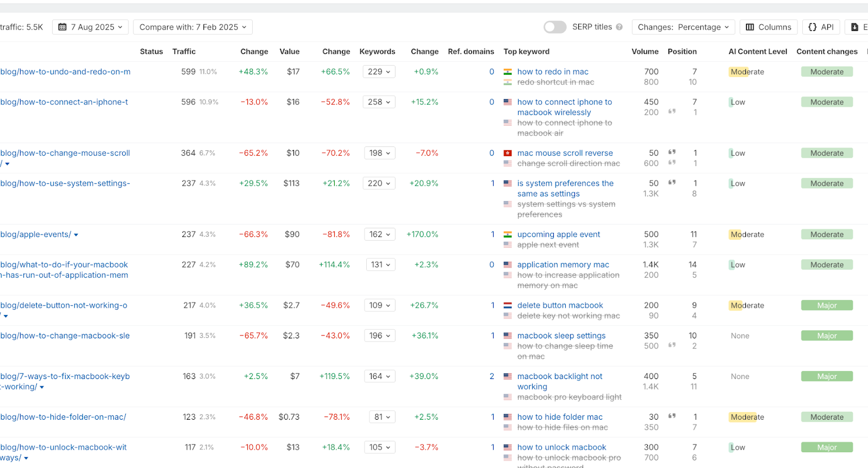The height and width of the screenshot is (468, 868).
Task: Click the 'upcoming apple event' keyword
Action: pos(558,234)
